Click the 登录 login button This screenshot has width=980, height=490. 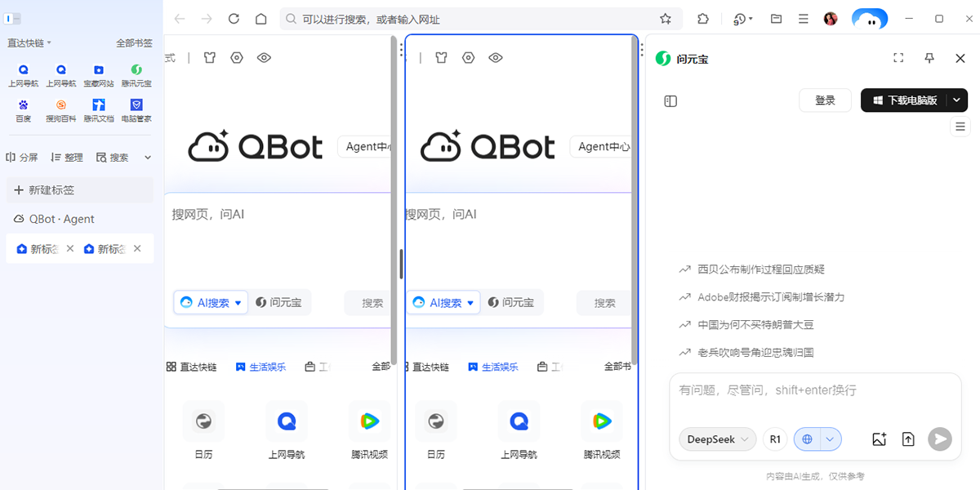tap(826, 100)
